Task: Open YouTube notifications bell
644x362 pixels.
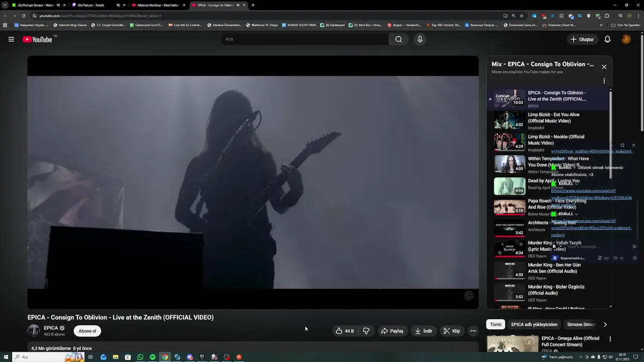Action: [607, 39]
